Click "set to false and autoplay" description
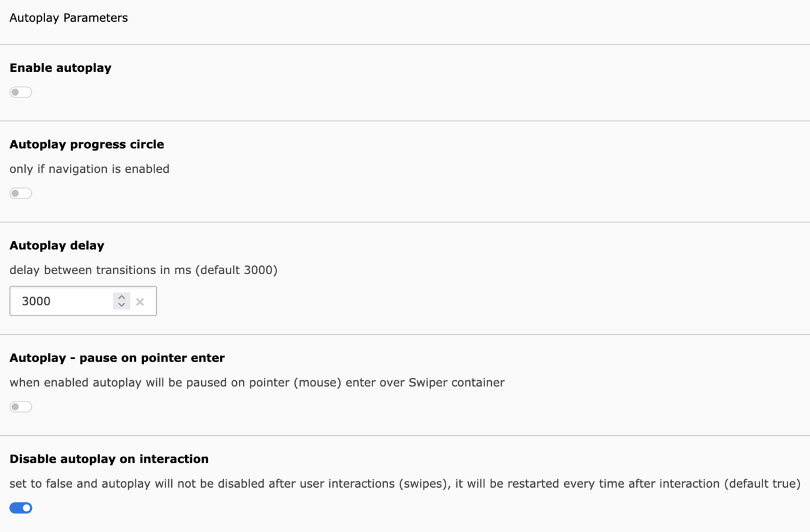This screenshot has width=810, height=532. pos(75,483)
